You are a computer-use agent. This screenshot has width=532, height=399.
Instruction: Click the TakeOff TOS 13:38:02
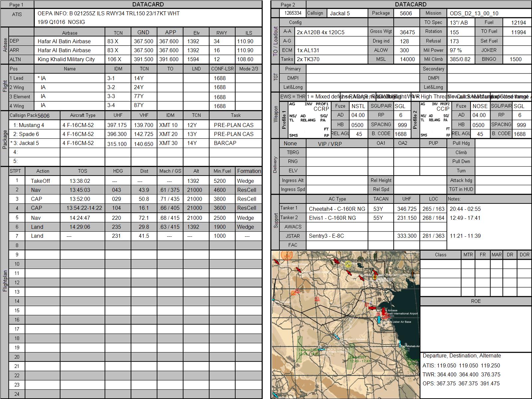[x=80, y=181]
